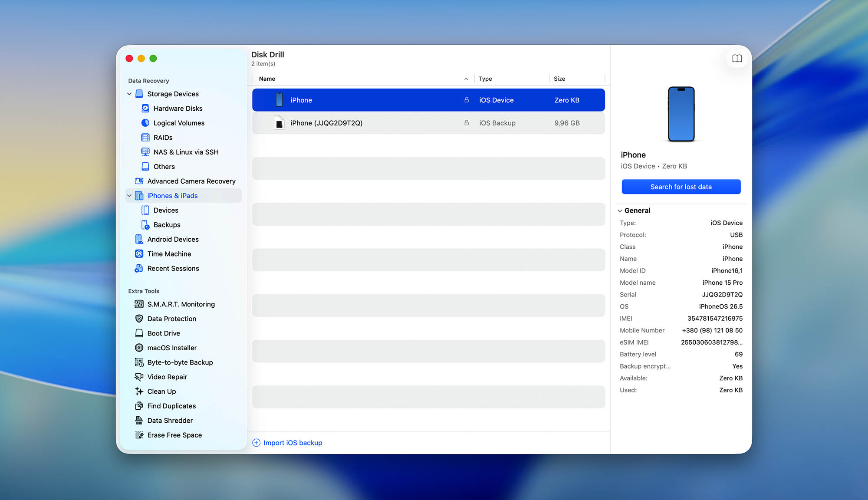Switch sorting by clicking the Type column header

485,79
